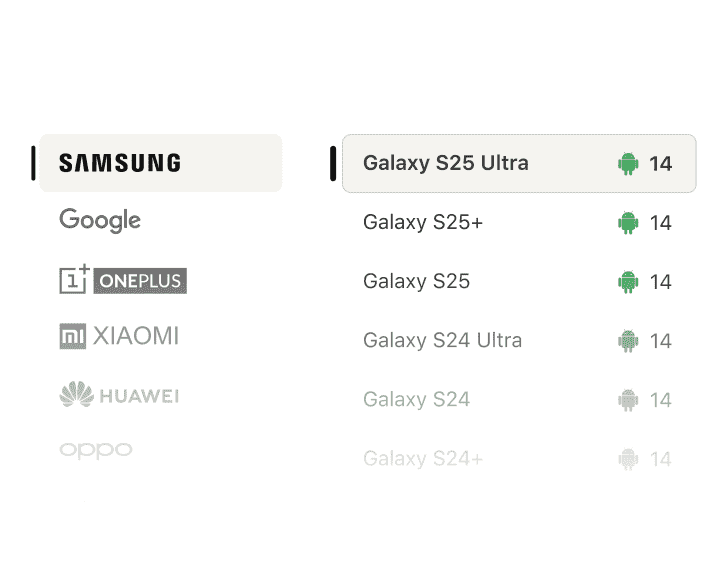Image resolution: width=726 pixels, height=572 pixels.
Task: Click faded Android icon beside Galaxy S24+
Action: (x=628, y=459)
